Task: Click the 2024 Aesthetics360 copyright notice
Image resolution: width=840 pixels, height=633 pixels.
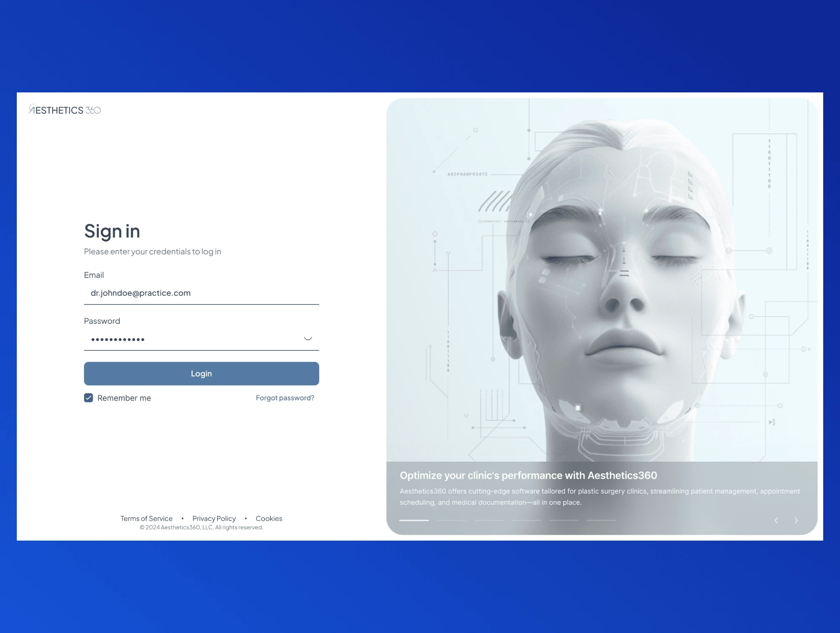Action: coord(202,528)
